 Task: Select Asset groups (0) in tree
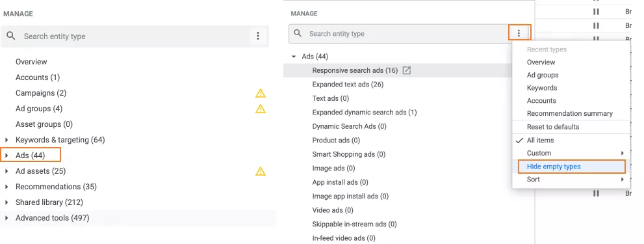(44, 124)
